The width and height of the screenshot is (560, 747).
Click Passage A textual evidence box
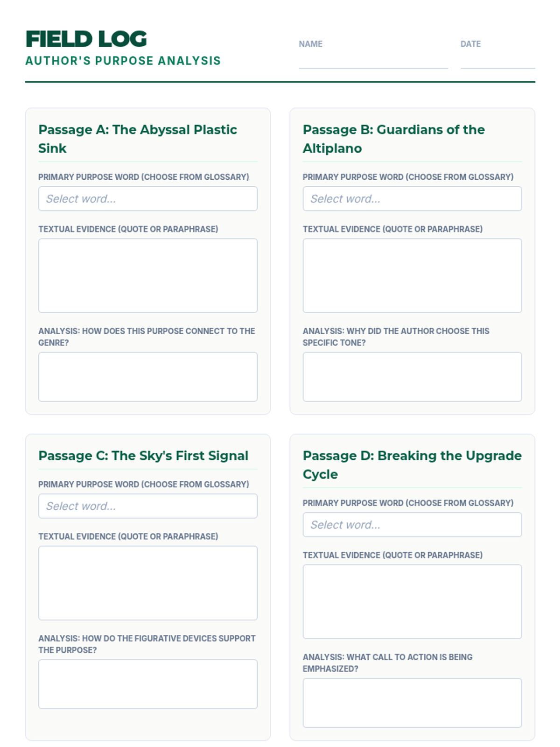pyautogui.click(x=147, y=275)
